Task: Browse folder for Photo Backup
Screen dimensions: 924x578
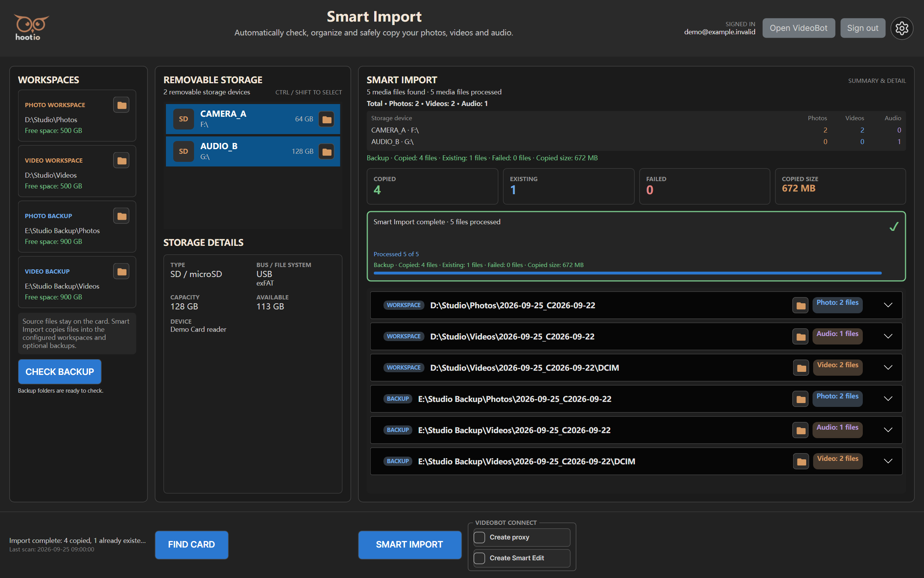Action: [x=121, y=216]
